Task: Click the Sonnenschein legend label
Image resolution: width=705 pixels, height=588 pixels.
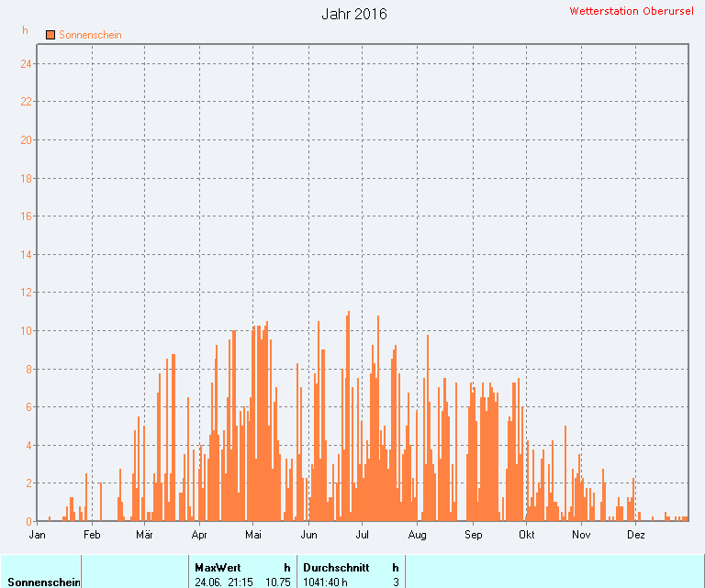Action: [x=90, y=35]
